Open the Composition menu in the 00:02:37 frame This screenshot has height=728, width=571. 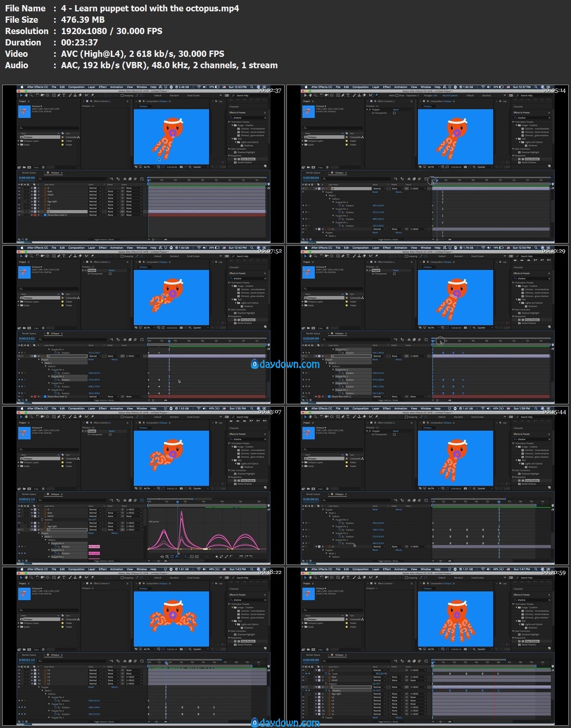pos(76,87)
